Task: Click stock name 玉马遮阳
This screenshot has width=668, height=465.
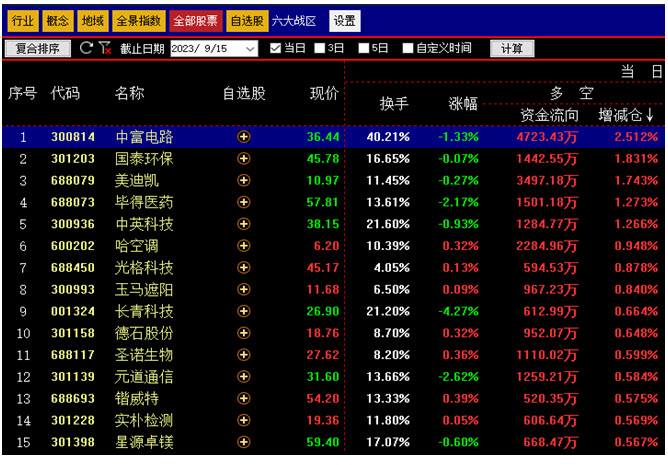Action: pos(144,289)
